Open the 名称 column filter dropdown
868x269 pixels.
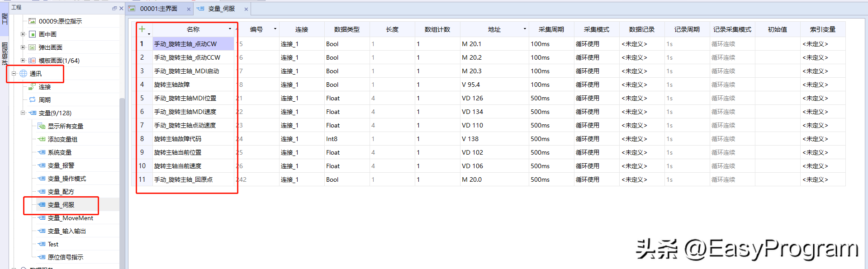pos(230,29)
